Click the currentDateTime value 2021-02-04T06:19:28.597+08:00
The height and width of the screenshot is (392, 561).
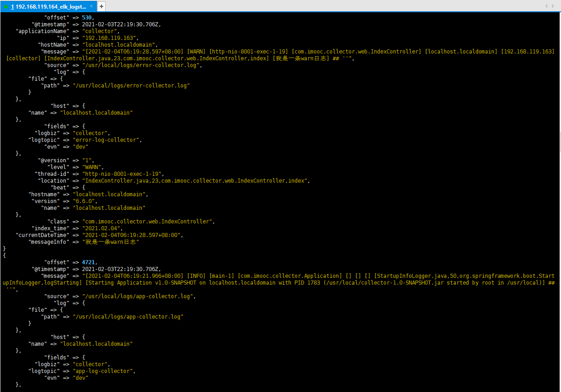click(x=131, y=235)
